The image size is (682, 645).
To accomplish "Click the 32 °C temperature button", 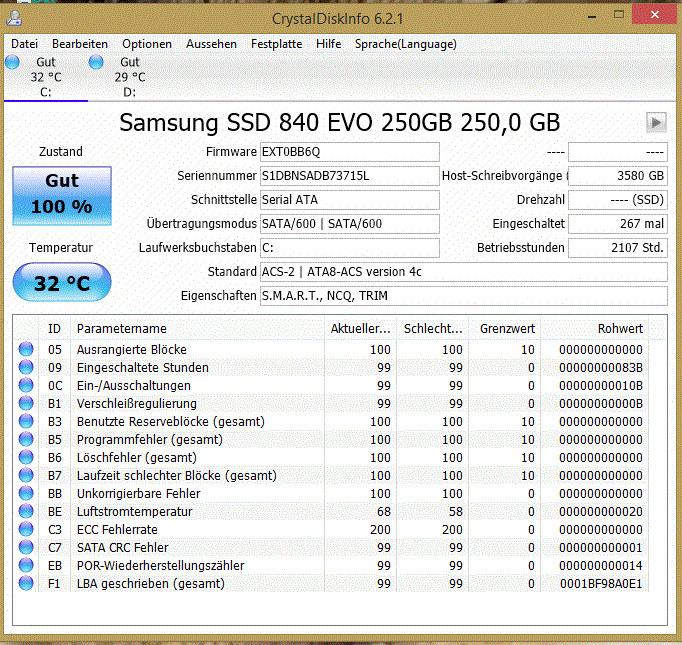I will click(x=62, y=283).
